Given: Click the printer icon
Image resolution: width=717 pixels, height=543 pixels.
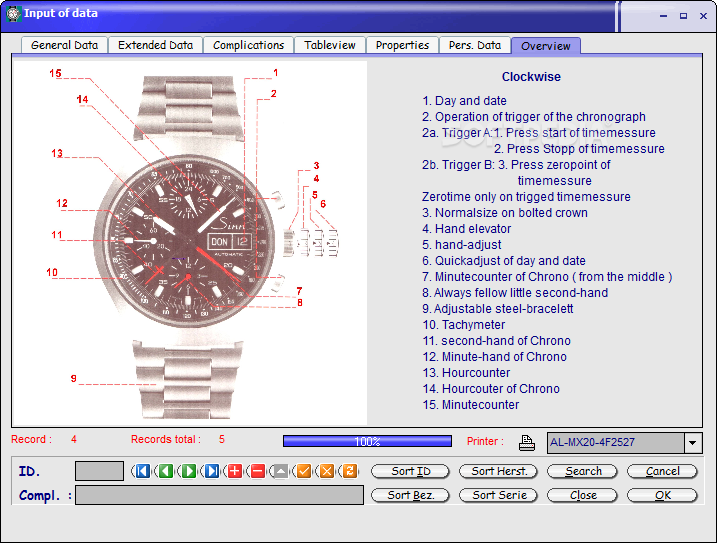Looking at the screenshot, I should click(527, 442).
